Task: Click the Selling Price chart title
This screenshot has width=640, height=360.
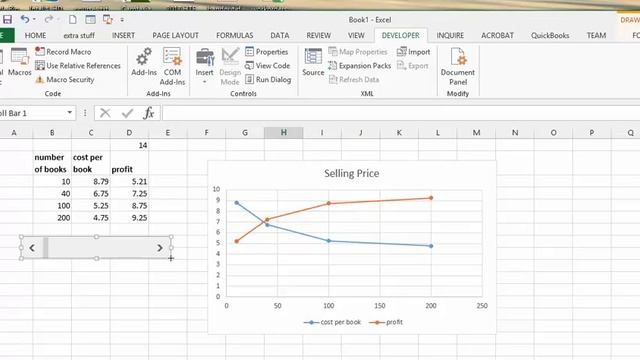Action: coord(351,173)
